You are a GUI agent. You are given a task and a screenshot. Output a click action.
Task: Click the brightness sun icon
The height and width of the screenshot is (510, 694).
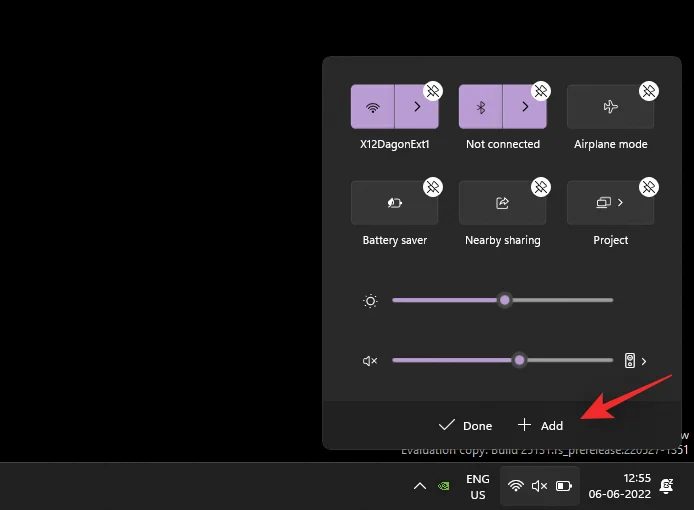(370, 301)
